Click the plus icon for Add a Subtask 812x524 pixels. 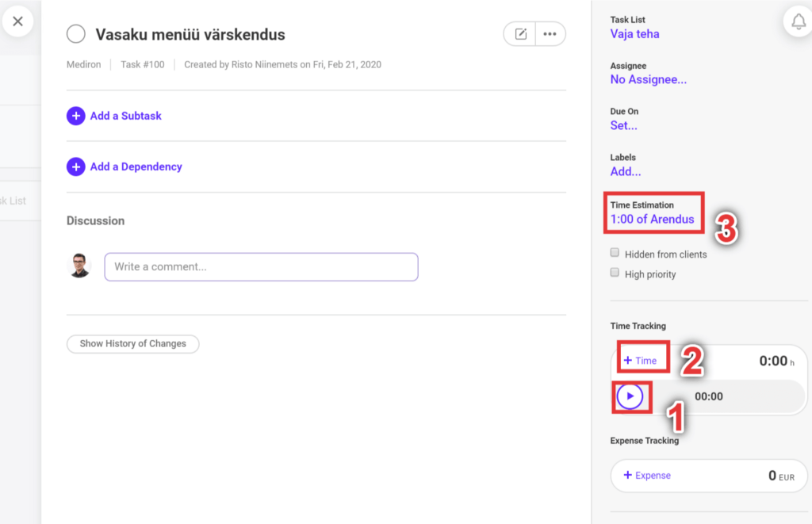[x=76, y=116]
